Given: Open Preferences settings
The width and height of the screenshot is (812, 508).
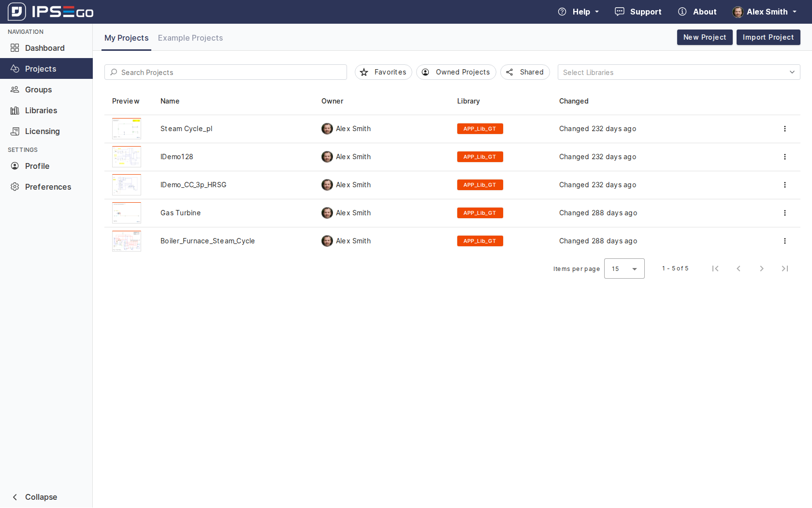Looking at the screenshot, I should tap(48, 187).
